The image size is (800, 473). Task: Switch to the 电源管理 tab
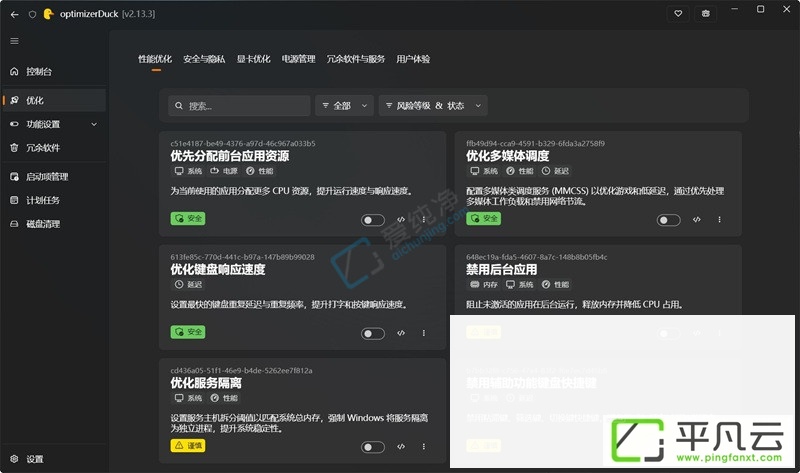coord(298,59)
